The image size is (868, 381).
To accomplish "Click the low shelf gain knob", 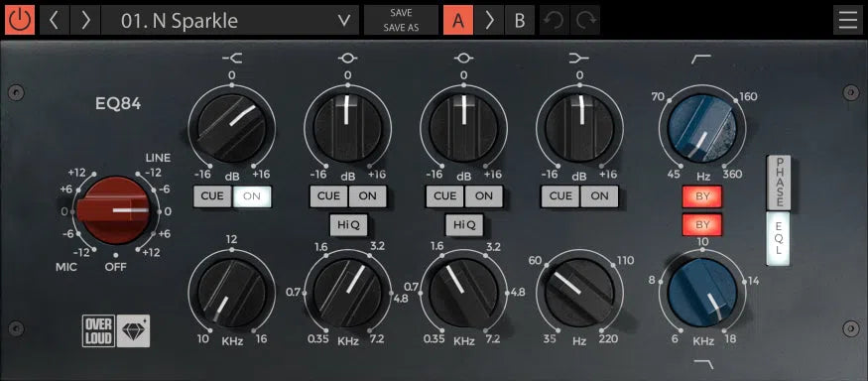I will point(579,128).
